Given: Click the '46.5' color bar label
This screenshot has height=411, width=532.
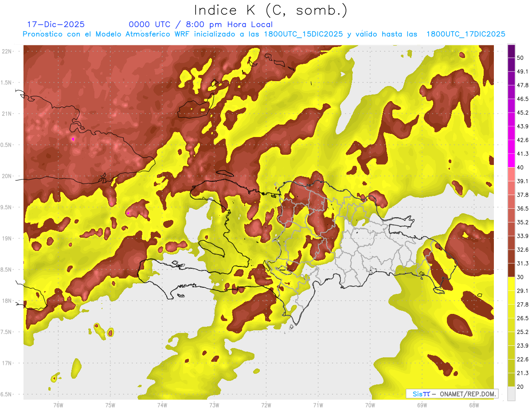Looking at the screenshot, I should 523,98.
